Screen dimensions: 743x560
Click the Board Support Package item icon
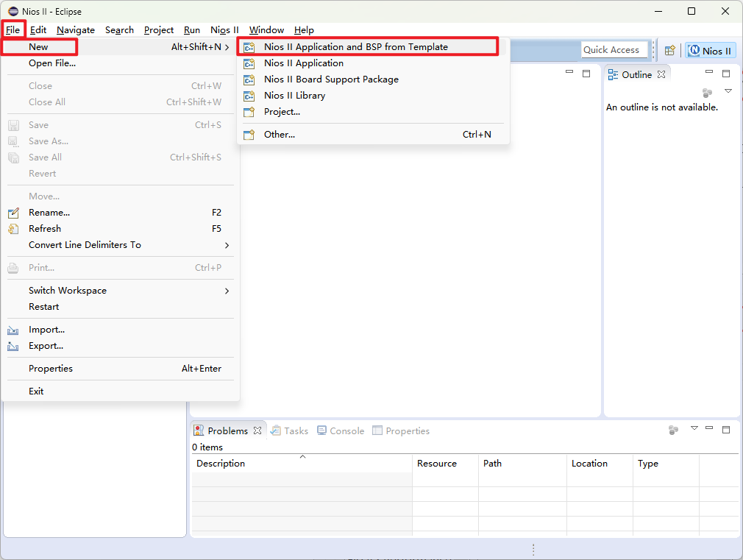249,79
